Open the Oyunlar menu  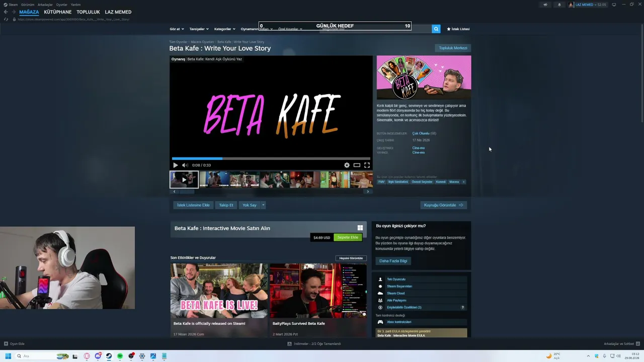tap(62, 5)
